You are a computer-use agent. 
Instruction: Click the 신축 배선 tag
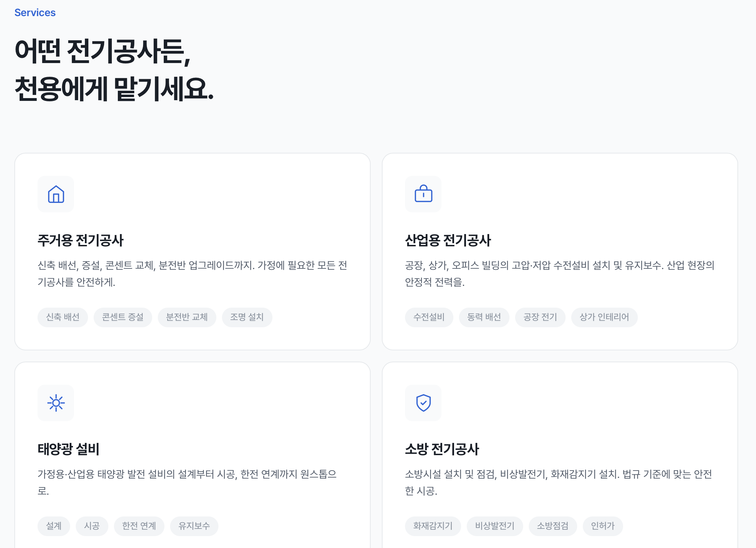pos(63,317)
